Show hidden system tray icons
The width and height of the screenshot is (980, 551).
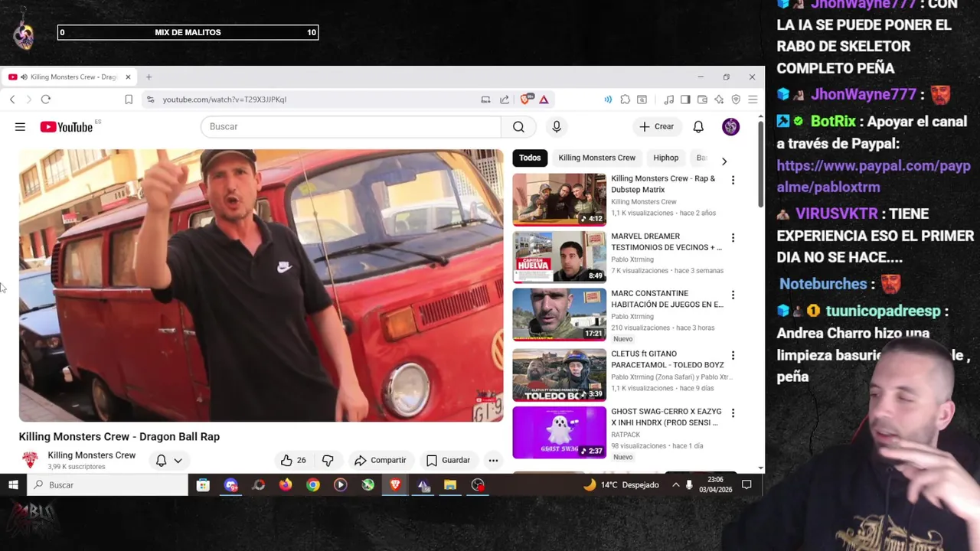click(675, 484)
